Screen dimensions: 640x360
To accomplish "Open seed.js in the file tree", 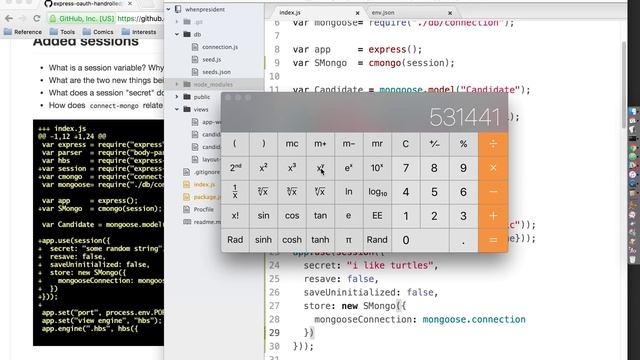I will click(x=211, y=60).
